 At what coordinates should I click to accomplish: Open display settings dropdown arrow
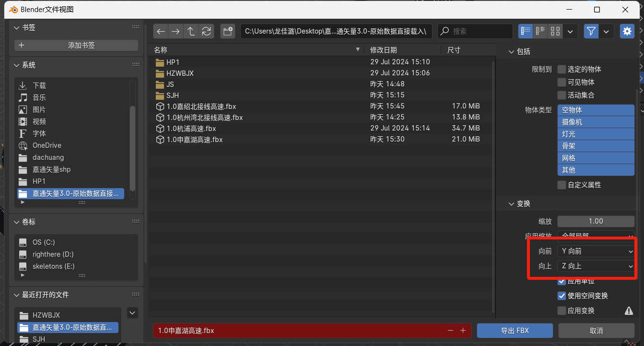(570, 31)
